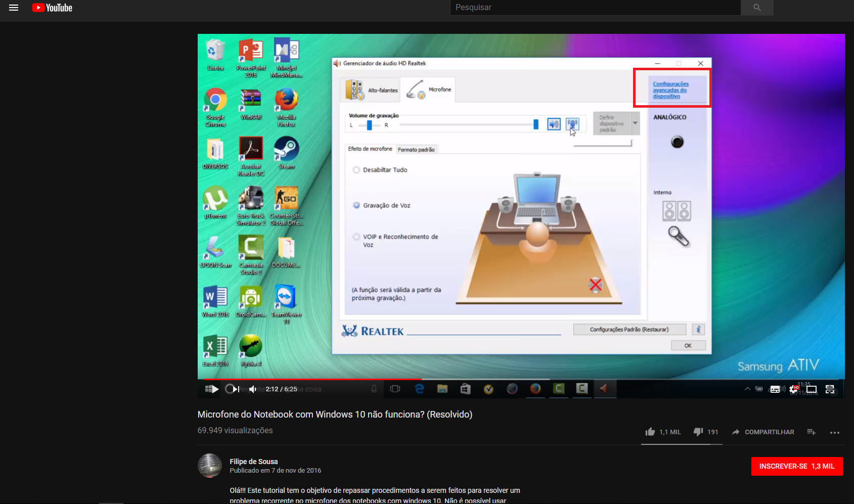
Task: Play the video with the play button
Action: tap(215, 389)
